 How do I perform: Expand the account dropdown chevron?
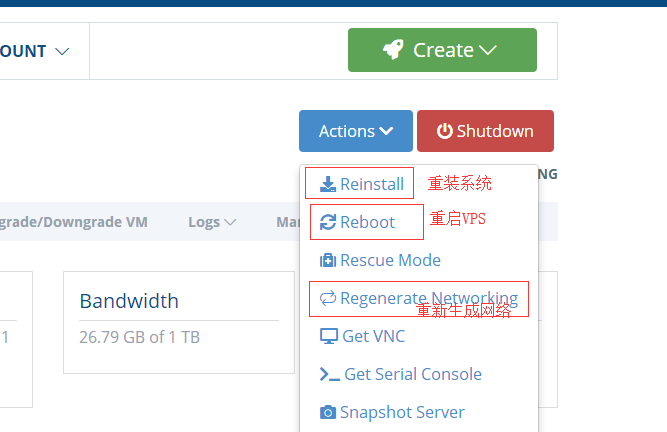62,51
